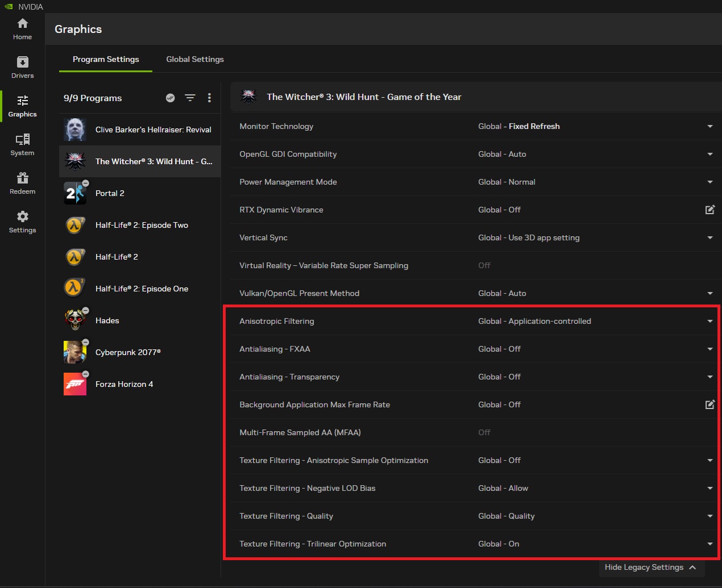Edit RTX Dynamic Vibrance setting icon
Viewport: 722px width, 588px height.
click(710, 210)
